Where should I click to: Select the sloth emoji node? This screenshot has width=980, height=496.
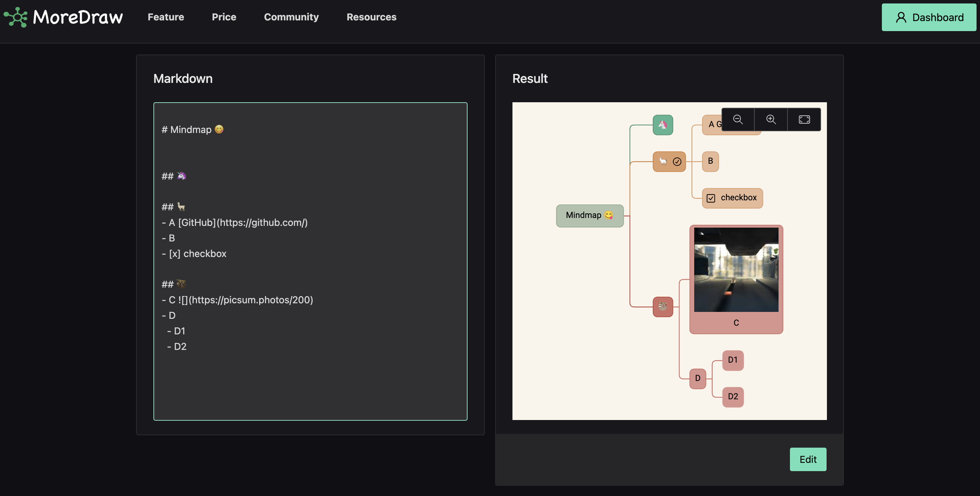coord(663,307)
